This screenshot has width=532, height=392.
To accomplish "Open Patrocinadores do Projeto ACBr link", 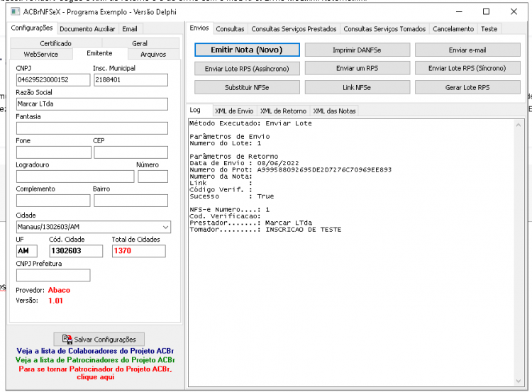I will [x=95, y=360].
